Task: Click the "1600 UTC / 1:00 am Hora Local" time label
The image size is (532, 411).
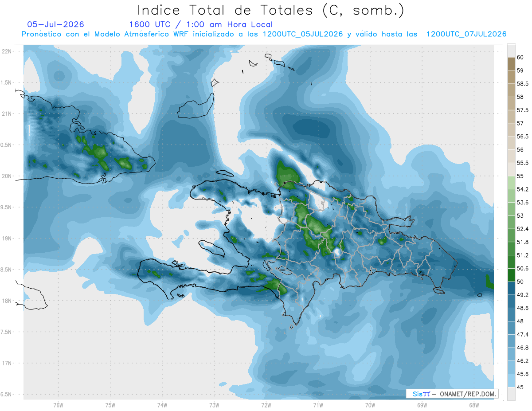Action: [x=201, y=24]
